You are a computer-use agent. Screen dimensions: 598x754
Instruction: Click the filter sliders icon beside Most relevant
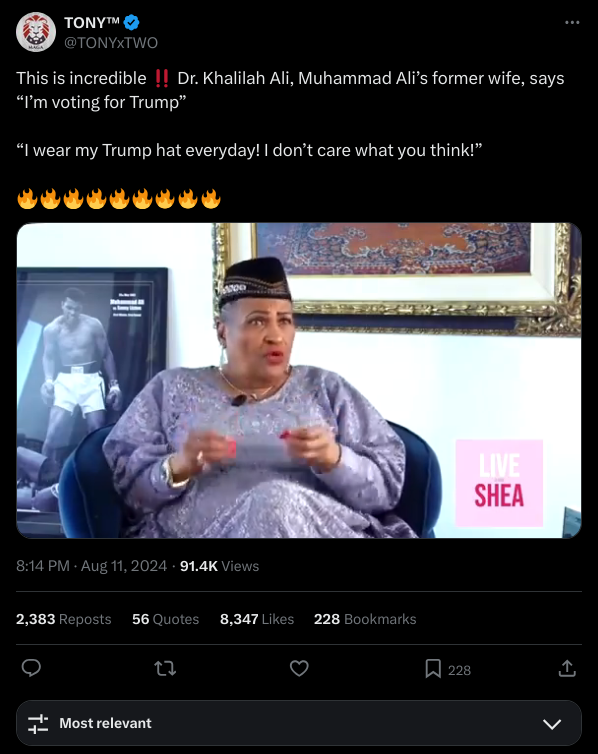tap(38, 723)
